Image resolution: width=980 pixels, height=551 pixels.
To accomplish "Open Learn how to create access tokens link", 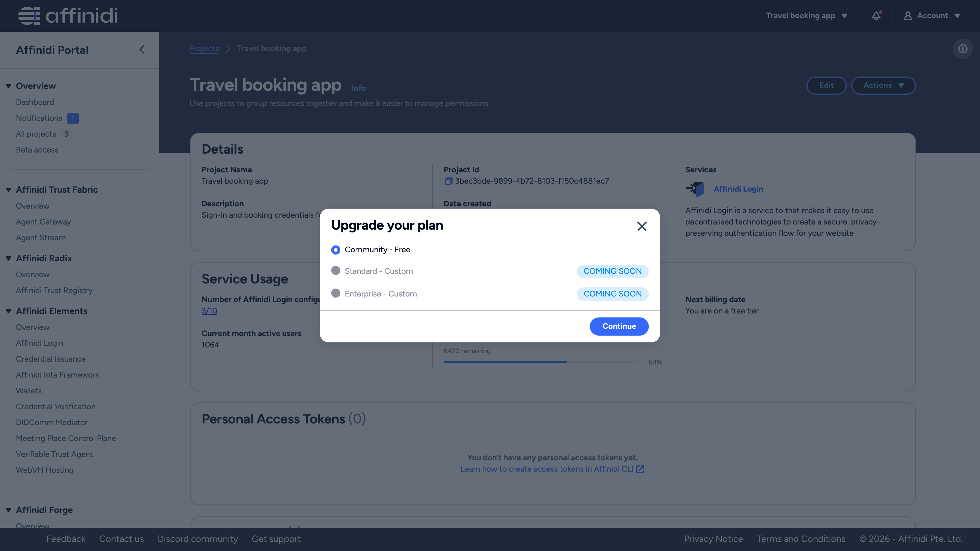I will 547,469.
